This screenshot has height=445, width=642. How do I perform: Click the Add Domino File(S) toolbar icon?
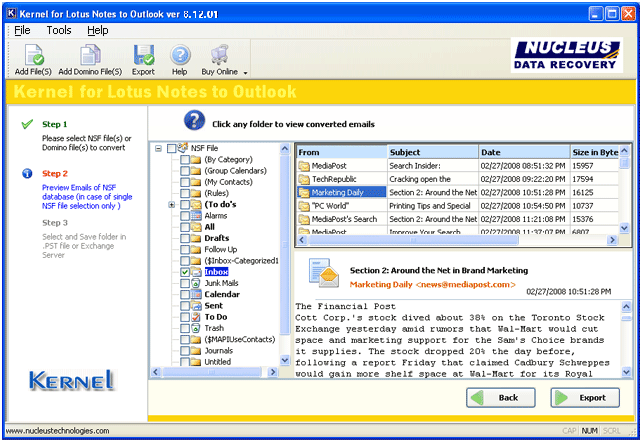point(90,55)
